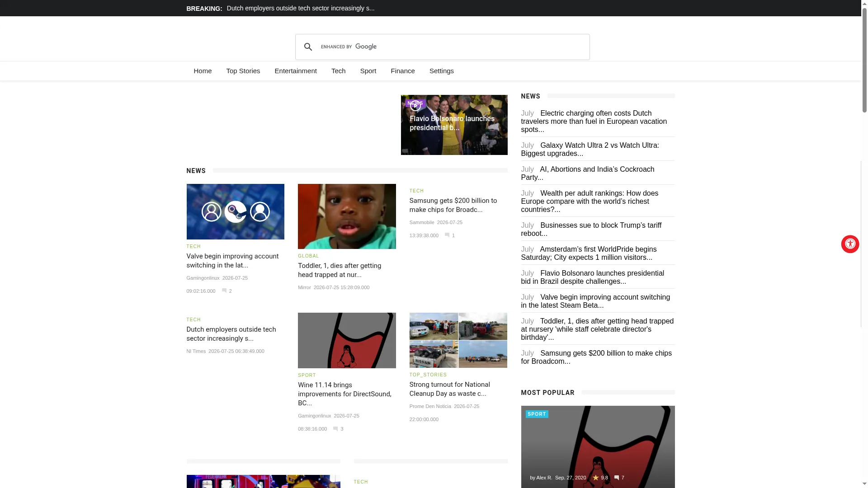Open sidebar 'Samsung gets $200 billion' link
Viewport: 868px width, 488px height.
point(598,357)
